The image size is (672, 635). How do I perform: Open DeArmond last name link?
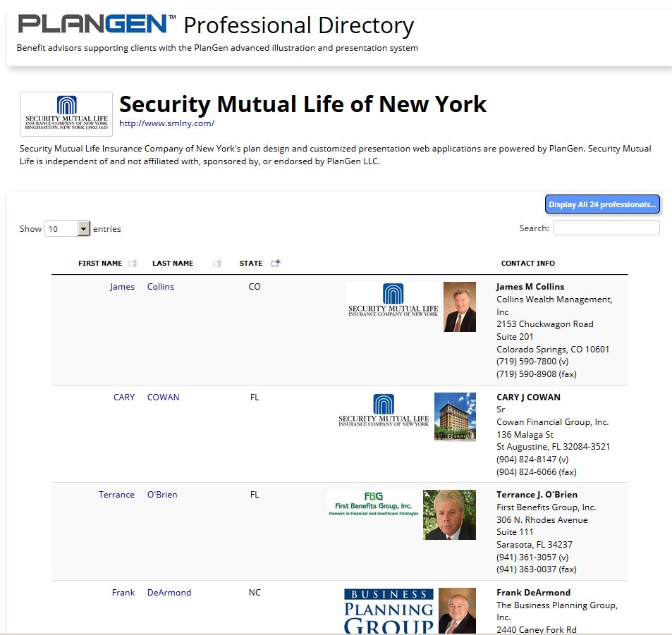coord(169,592)
